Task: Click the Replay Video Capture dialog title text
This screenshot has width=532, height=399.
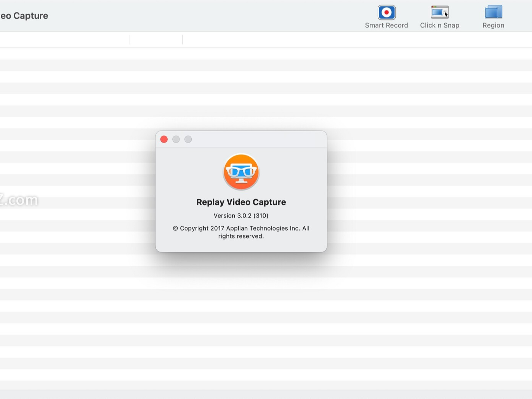Action: pyautogui.click(x=241, y=202)
